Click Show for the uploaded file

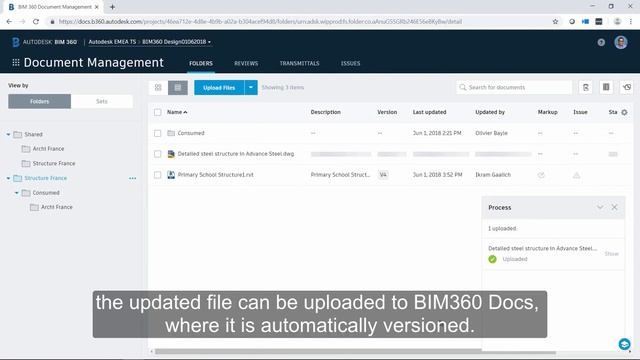click(x=611, y=254)
